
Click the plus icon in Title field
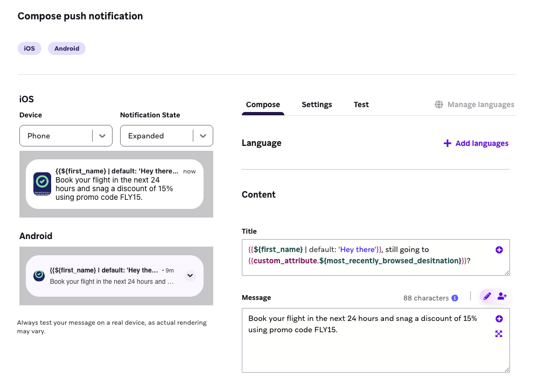tap(499, 250)
